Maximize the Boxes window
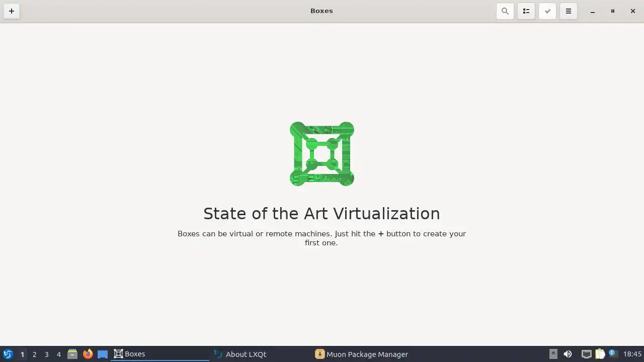 point(613,11)
